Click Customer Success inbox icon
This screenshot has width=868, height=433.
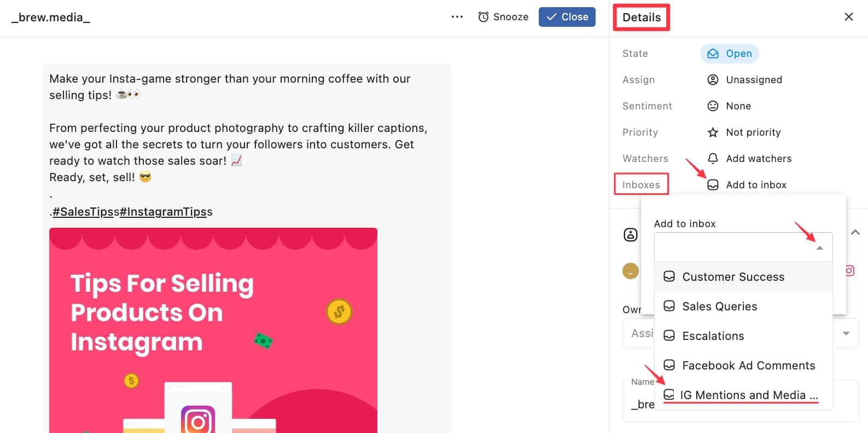[x=669, y=276]
